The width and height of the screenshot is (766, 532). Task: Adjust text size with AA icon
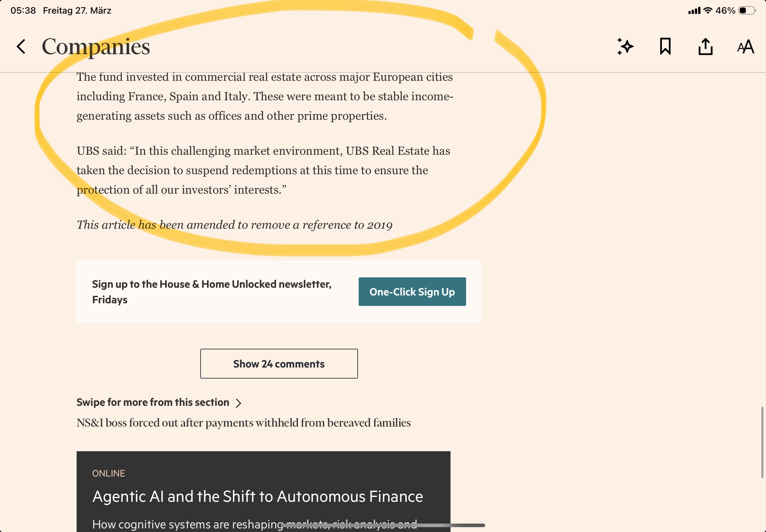(745, 47)
